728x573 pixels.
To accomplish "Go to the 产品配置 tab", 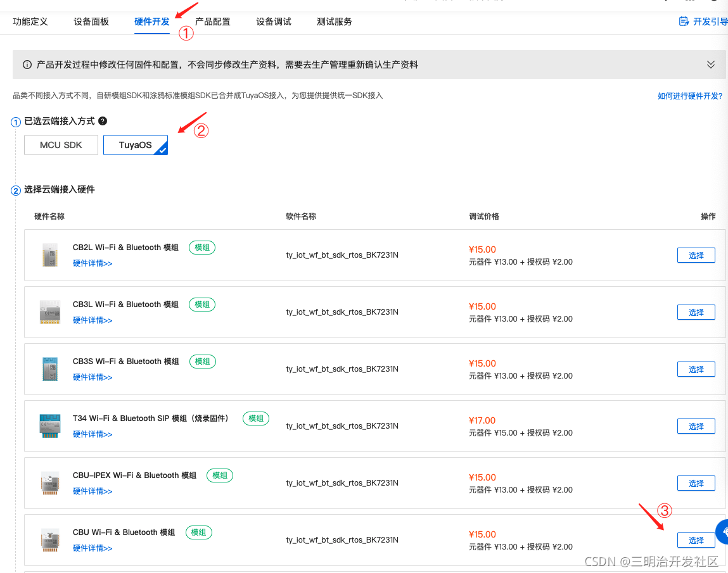I will [213, 22].
